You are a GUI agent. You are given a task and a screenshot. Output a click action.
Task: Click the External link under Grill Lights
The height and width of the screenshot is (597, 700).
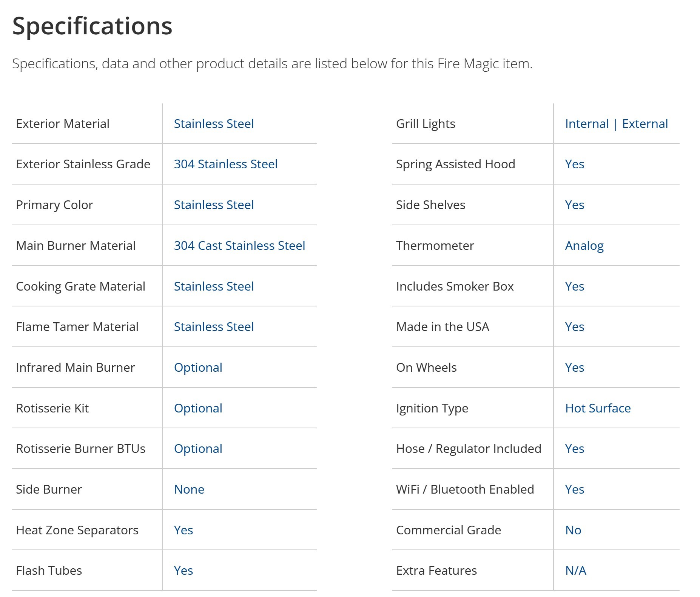(x=645, y=124)
